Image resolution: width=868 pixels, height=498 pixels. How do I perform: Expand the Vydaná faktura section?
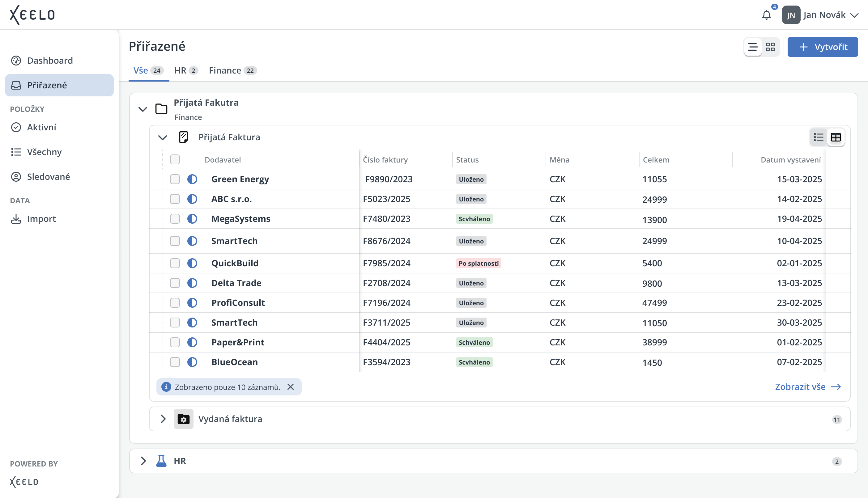click(x=163, y=419)
